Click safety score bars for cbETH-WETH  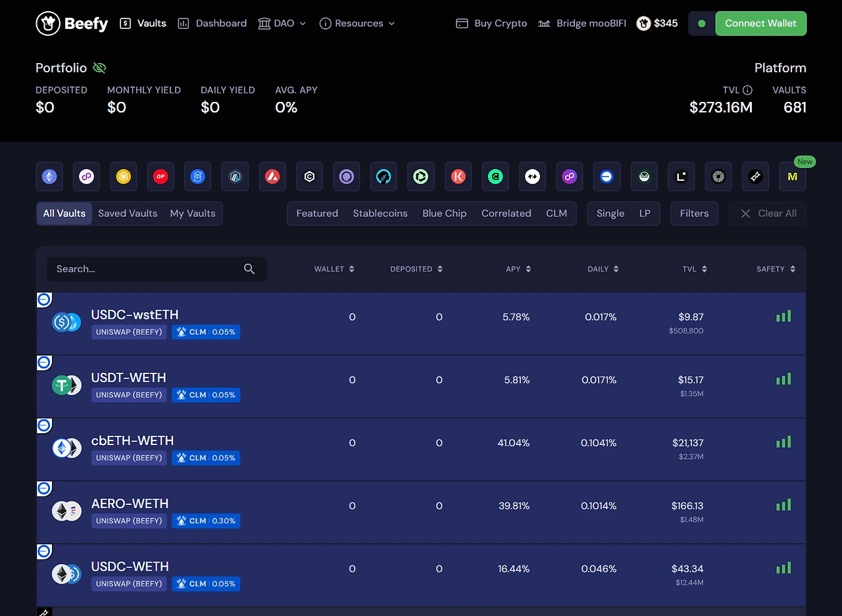[x=783, y=442]
